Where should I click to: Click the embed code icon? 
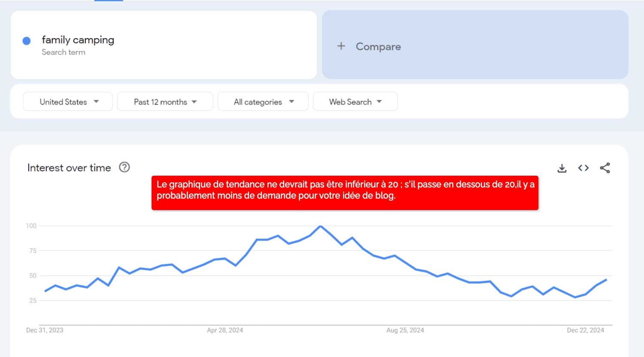[x=583, y=168]
